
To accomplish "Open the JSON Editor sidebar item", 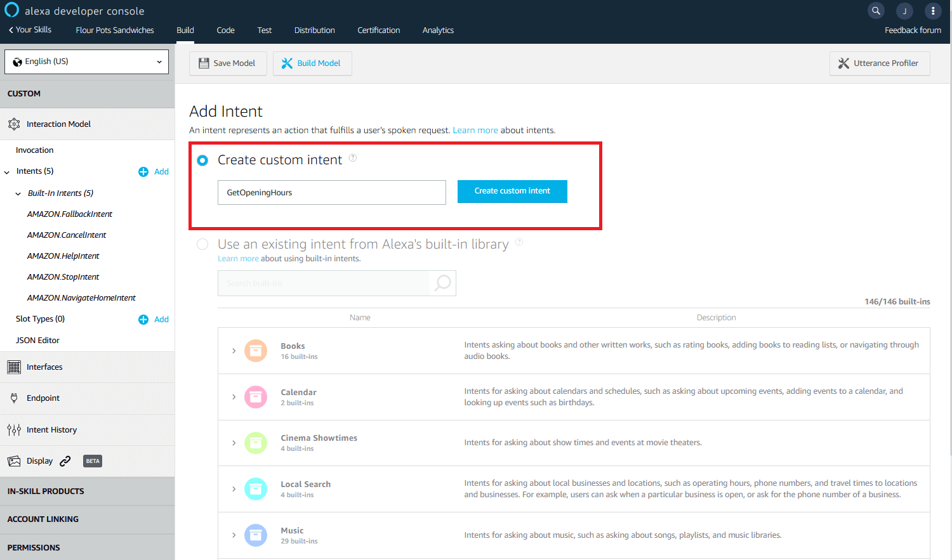I will pyautogui.click(x=37, y=341).
